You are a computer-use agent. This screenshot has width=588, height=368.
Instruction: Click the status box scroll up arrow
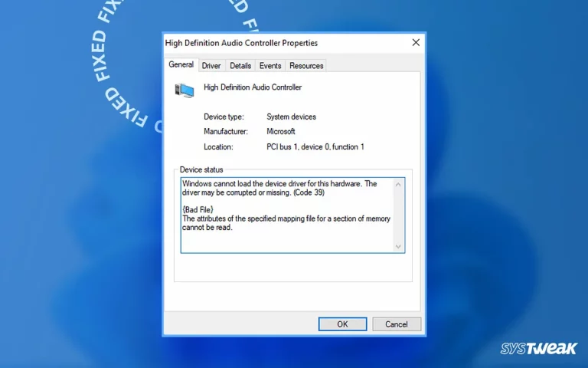pyautogui.click(x=398, y=184)
